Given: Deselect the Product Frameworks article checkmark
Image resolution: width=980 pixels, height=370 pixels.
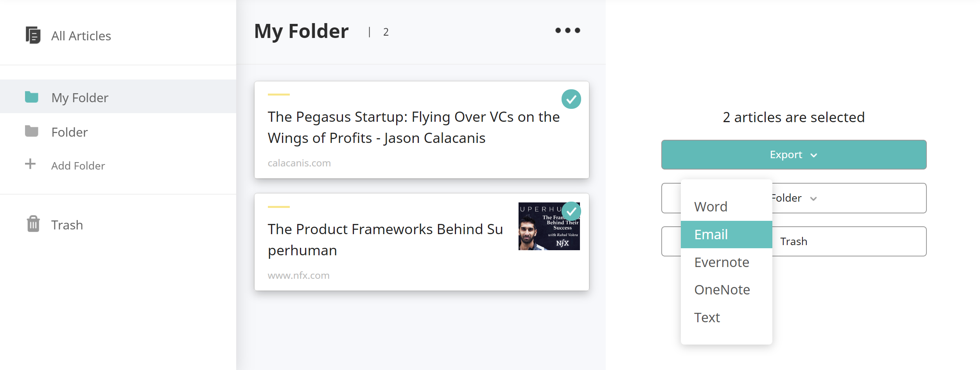Looking at the screenshot, I should 571,211.
